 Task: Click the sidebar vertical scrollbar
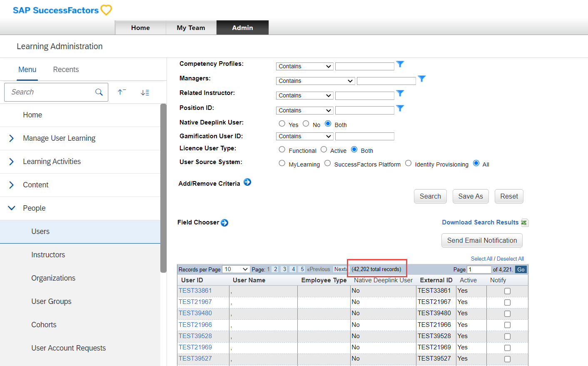coord(163,188)
